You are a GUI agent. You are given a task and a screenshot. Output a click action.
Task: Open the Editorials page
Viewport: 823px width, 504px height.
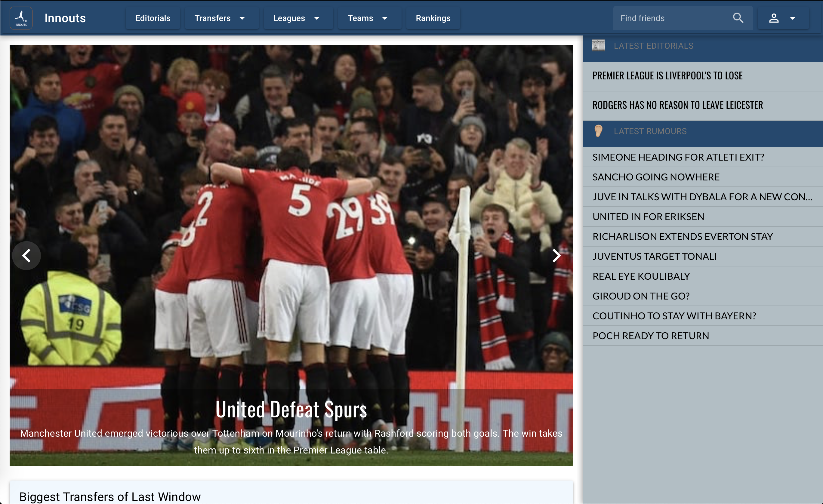tap(153, 18)
